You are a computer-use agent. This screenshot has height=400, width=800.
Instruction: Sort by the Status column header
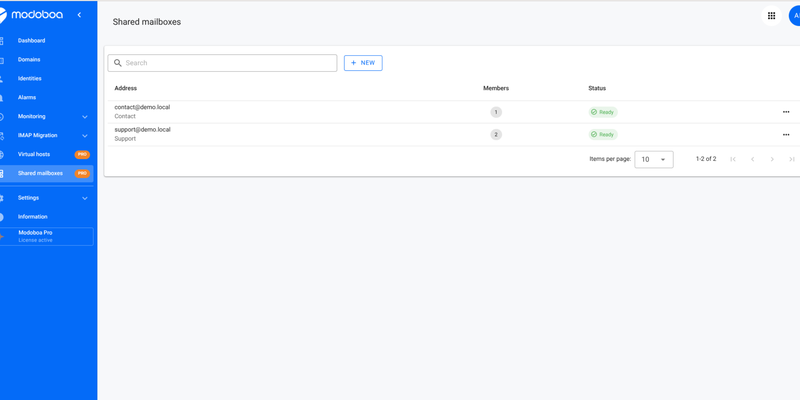pos(597,88)
